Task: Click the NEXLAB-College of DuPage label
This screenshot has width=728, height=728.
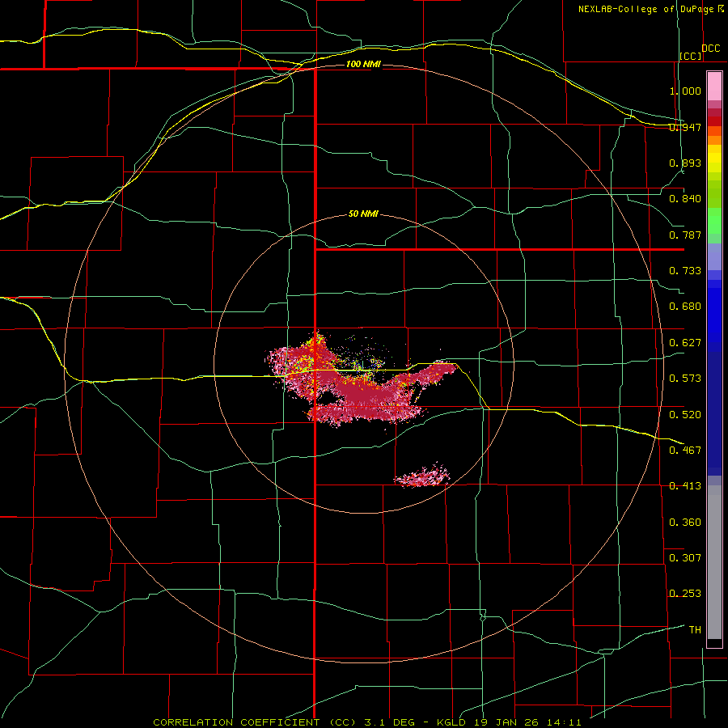Action: (x=645, y=9)
